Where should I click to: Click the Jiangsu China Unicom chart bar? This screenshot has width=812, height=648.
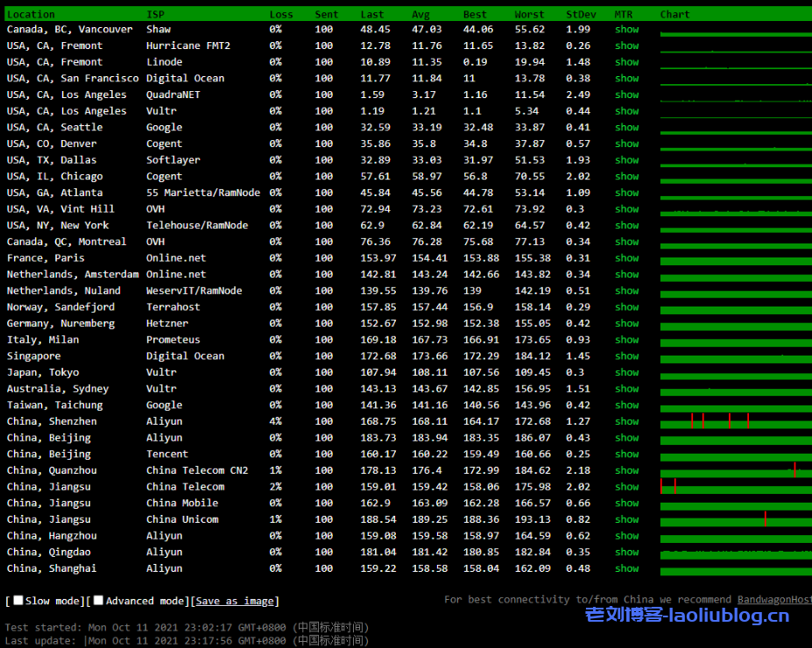pyautogui.click(x=736, y=520)
